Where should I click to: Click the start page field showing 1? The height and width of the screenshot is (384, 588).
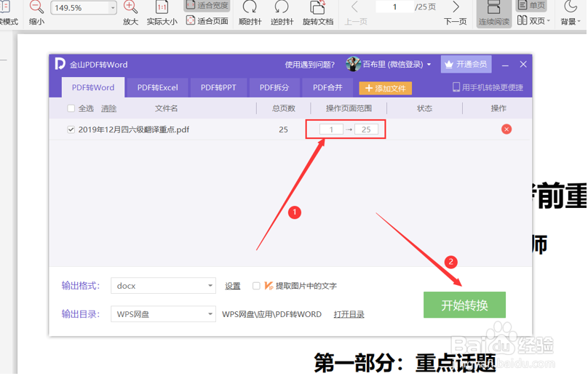(x=331, y=129)
